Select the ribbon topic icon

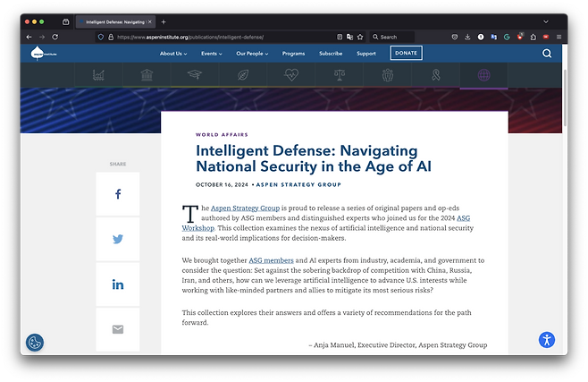(x=436, y=75)
